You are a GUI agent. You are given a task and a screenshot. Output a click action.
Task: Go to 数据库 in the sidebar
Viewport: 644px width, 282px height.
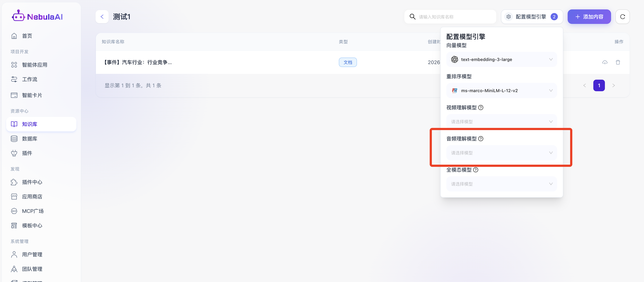(30, 139)
